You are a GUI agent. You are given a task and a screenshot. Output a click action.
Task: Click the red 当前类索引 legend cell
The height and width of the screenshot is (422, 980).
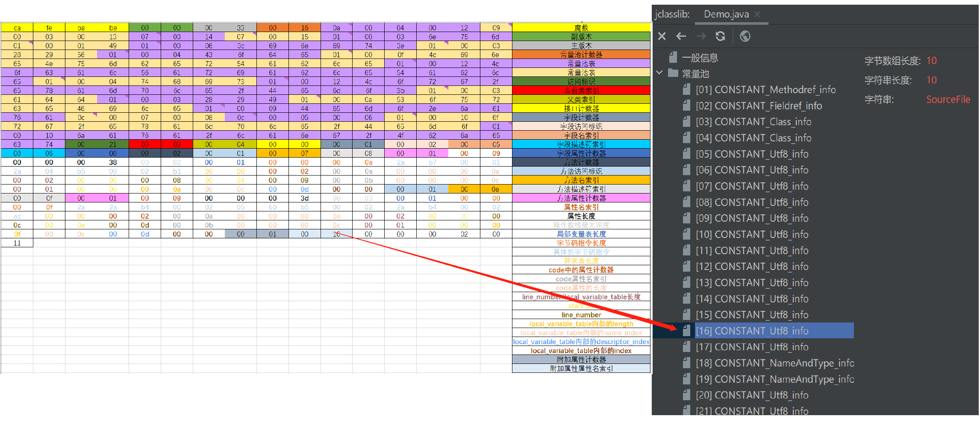(x=581, y=91)
